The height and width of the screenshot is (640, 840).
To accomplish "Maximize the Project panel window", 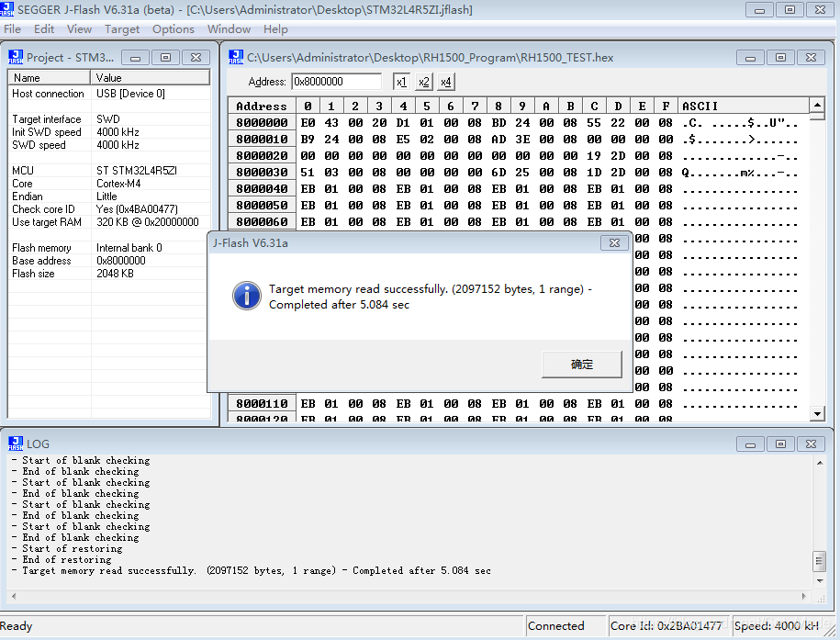I will 165,57.
